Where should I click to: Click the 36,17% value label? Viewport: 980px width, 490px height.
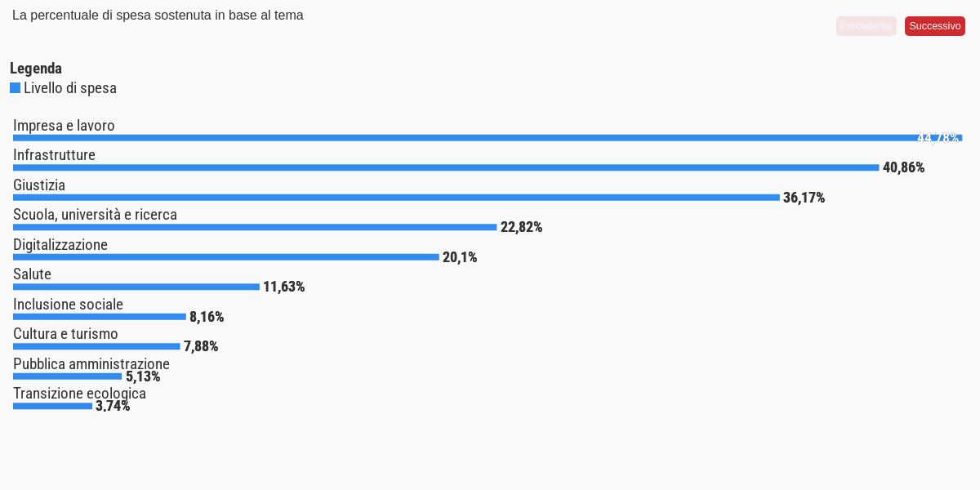point(804,198)
